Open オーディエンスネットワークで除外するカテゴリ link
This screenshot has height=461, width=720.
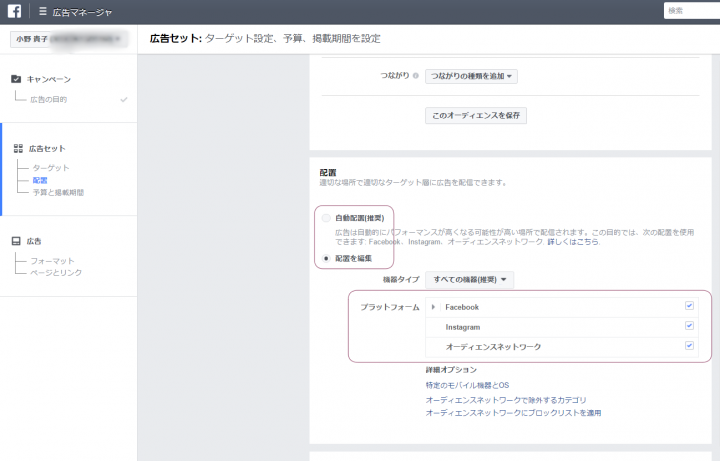tap(506, 400)
